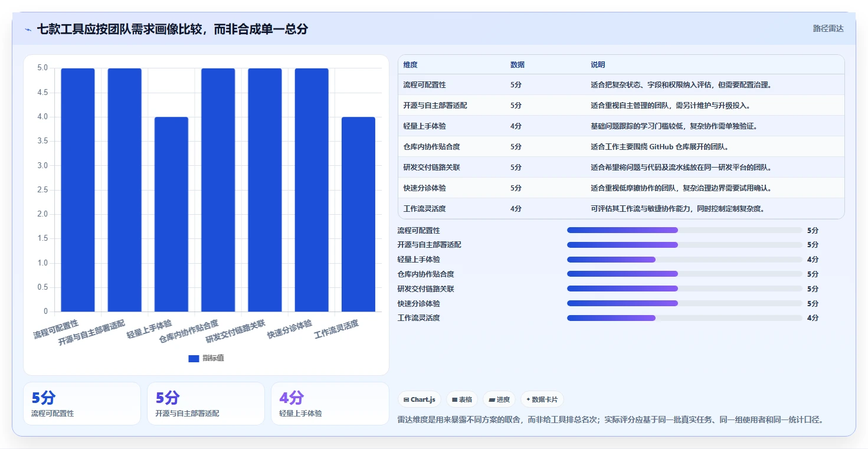Click the 4分 score in 轻量上手体验 table row
The width and height of the screenshot is (868, 449).
[516, 126]
